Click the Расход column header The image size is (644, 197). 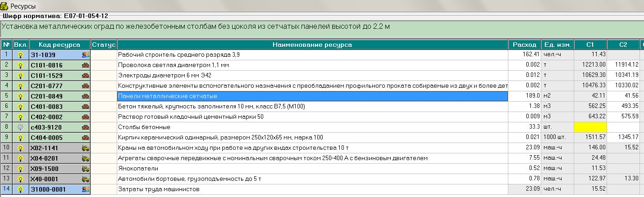tap(525, 45)
